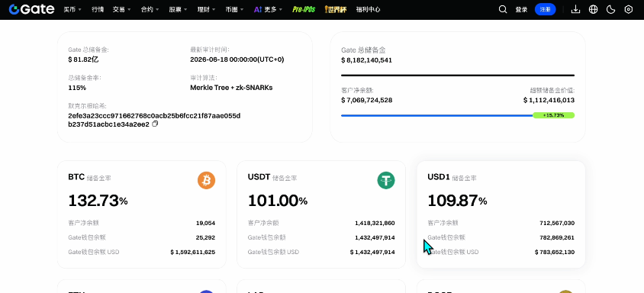Click USD1 customer balance 712,567,030
Viewport: 644px width, 293px height.
[557, 223]
